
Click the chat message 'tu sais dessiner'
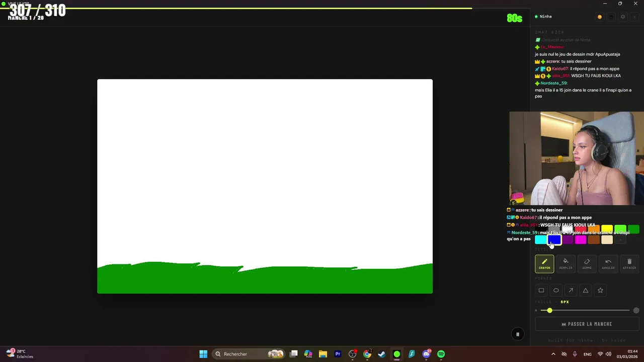(x=576, y=61)
